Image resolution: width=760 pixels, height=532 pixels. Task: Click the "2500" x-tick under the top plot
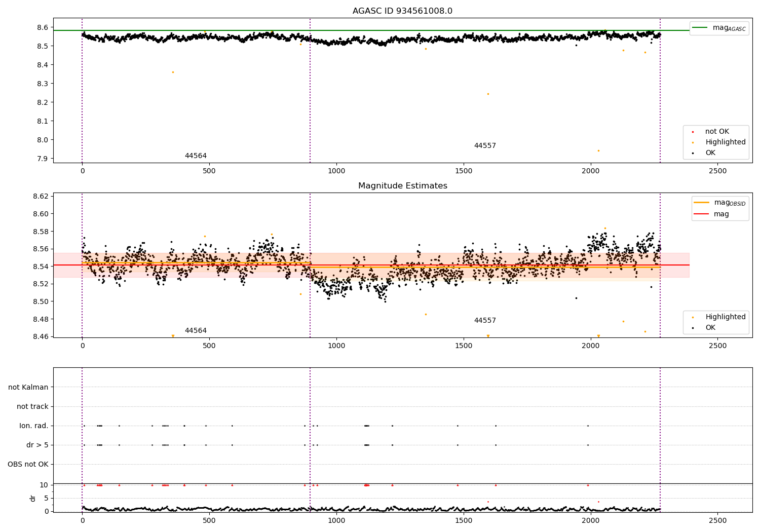coord(717,171)
